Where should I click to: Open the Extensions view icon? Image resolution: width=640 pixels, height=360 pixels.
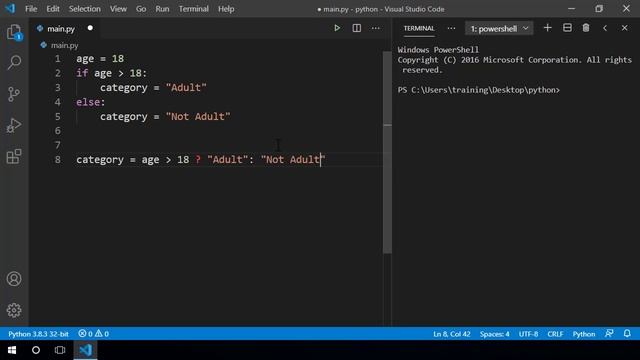14,156
